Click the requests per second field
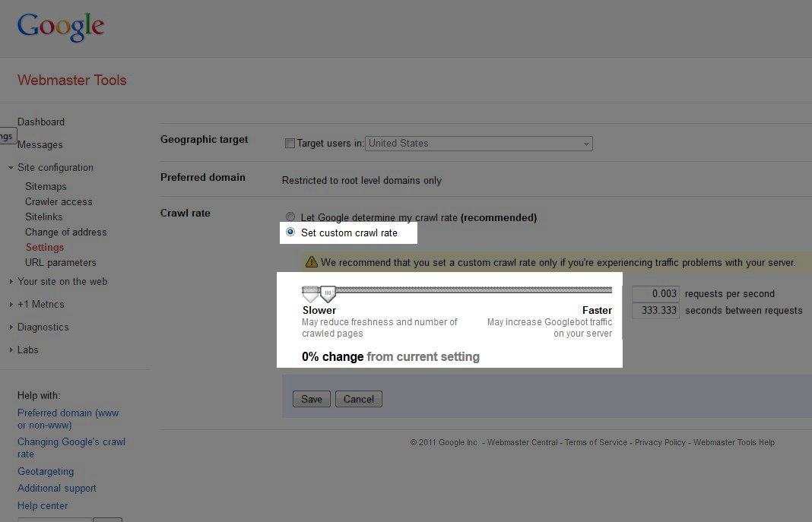 (x=655, y=294)
